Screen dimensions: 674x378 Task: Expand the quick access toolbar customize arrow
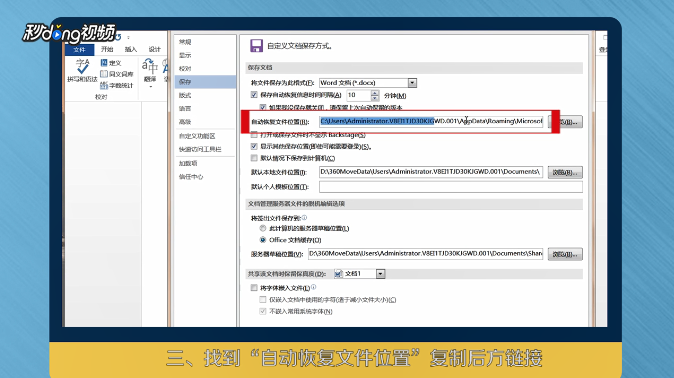129,37
